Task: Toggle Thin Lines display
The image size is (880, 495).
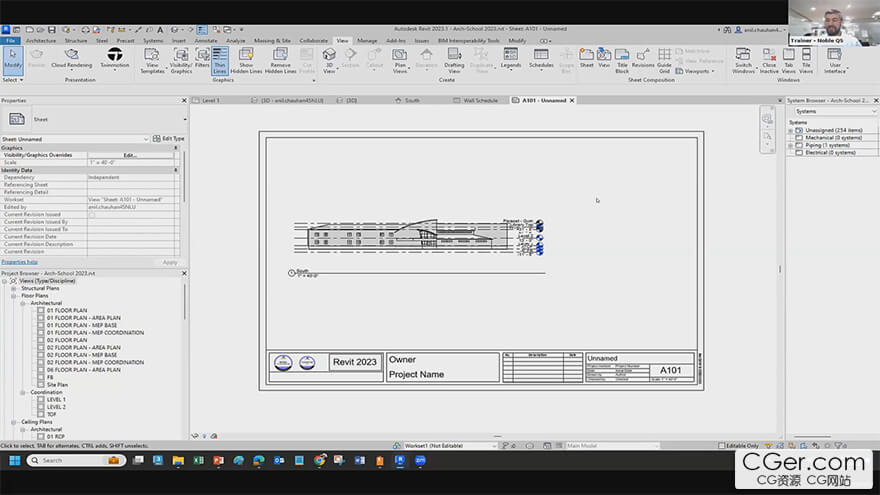Action: pos(219,61)
